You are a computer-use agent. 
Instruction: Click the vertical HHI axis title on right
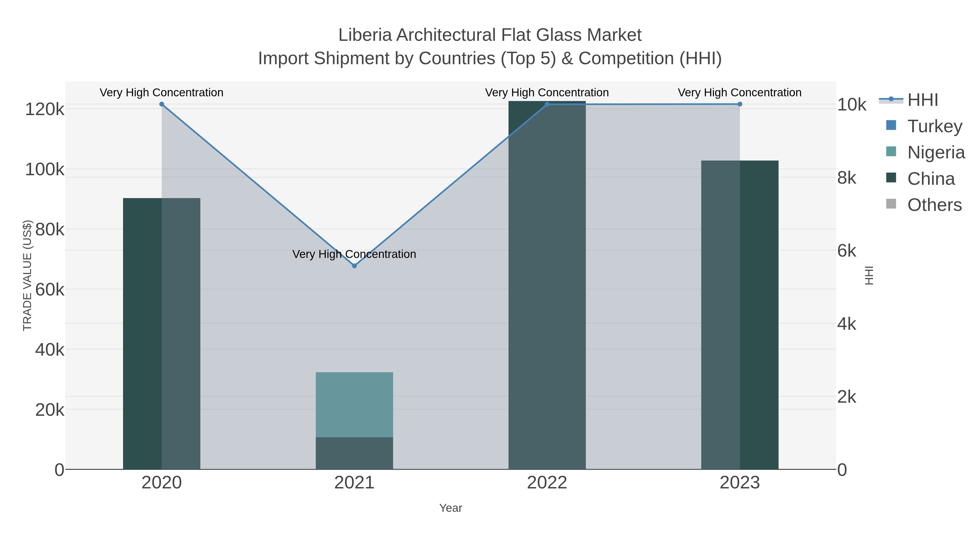click(x=869, y=275)
